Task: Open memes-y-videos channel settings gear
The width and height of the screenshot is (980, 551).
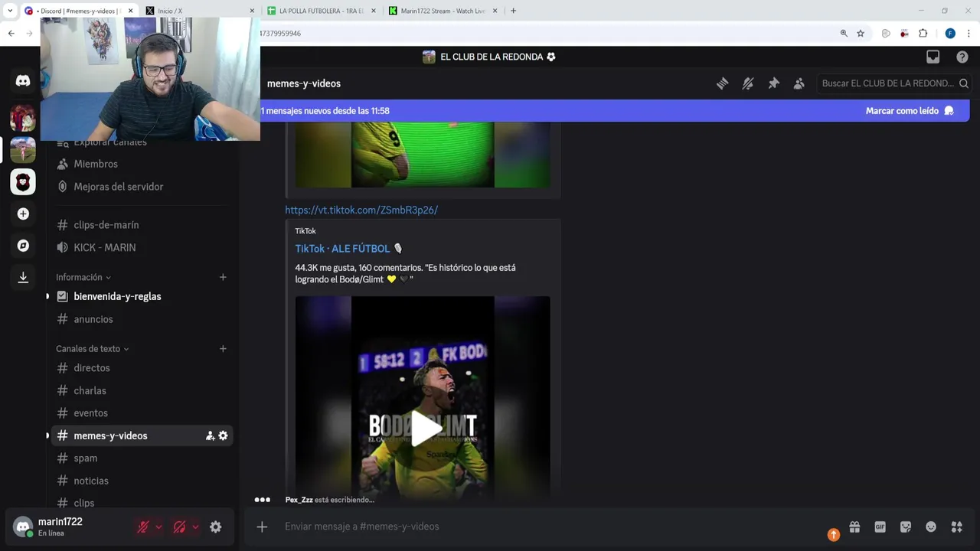Action: pos(223,435)
